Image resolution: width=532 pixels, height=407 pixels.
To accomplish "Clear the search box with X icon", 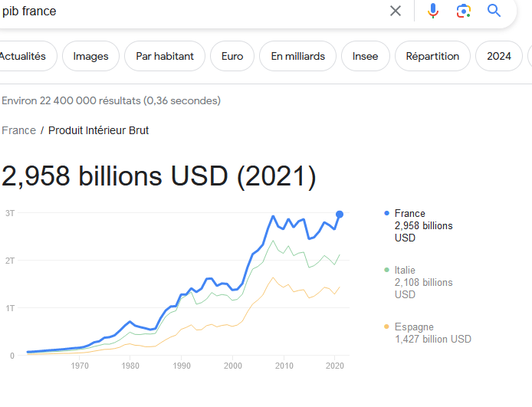I will pyautogui.click(x=396, y=11).
